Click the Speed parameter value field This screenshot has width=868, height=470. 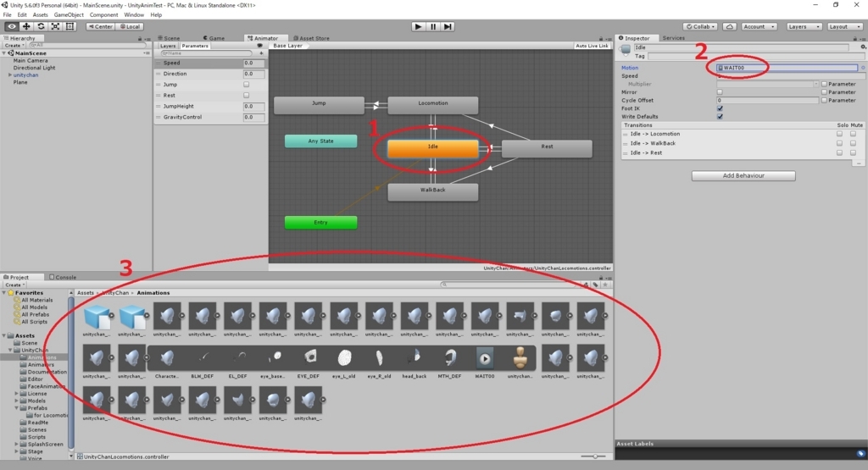253,63
